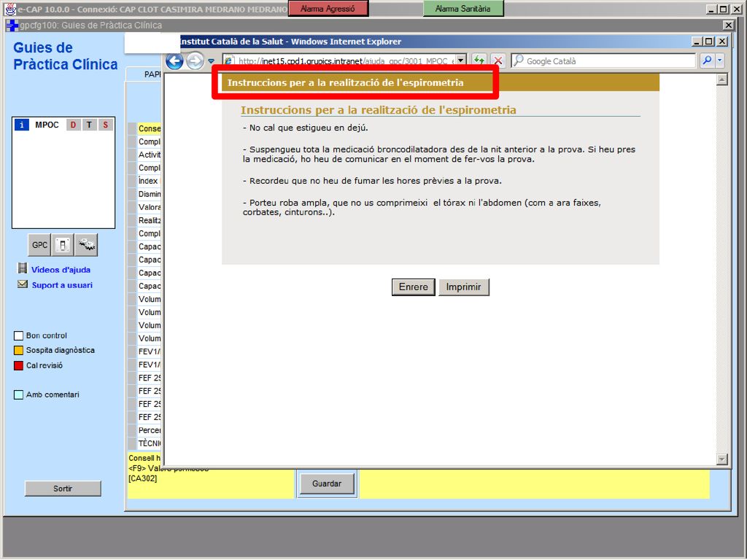Select the D tab for MPOC
The width and height of the screenshot is (747, 560).
pyautogui.click(x=73, y=125)
